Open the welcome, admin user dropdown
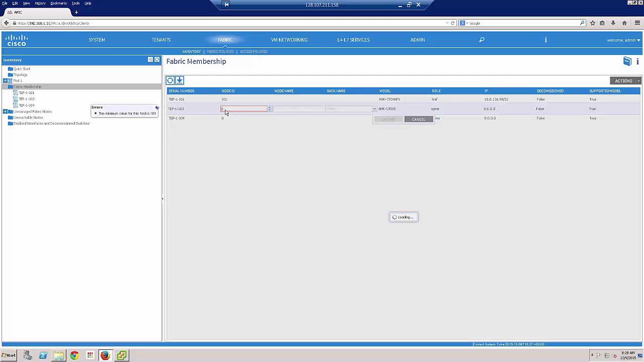 (624, 40)
